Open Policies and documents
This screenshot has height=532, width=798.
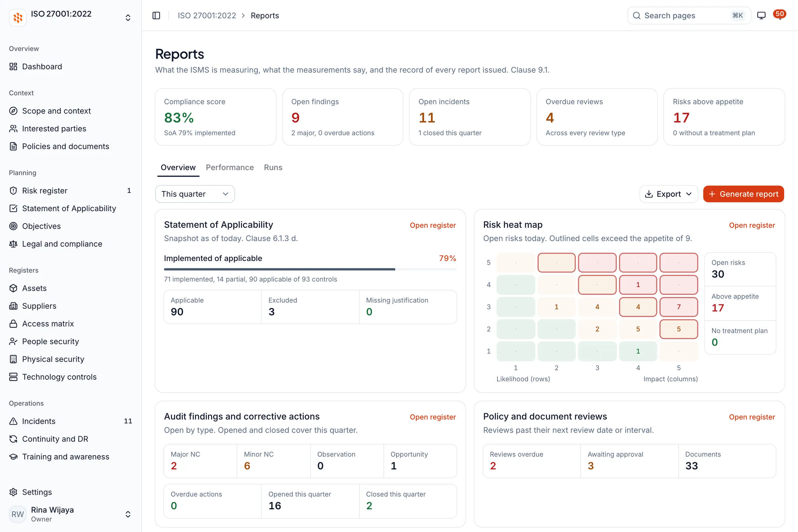[70, 146]
